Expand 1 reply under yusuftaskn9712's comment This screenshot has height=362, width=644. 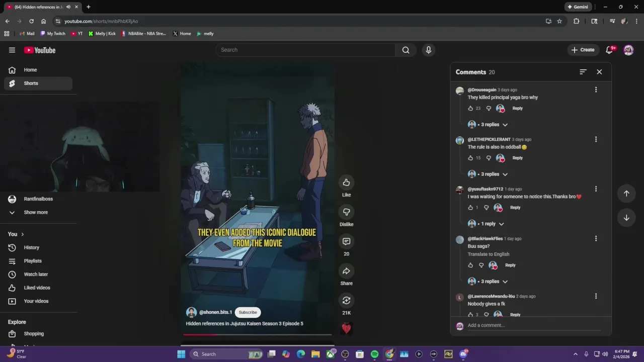pos(486,224)
